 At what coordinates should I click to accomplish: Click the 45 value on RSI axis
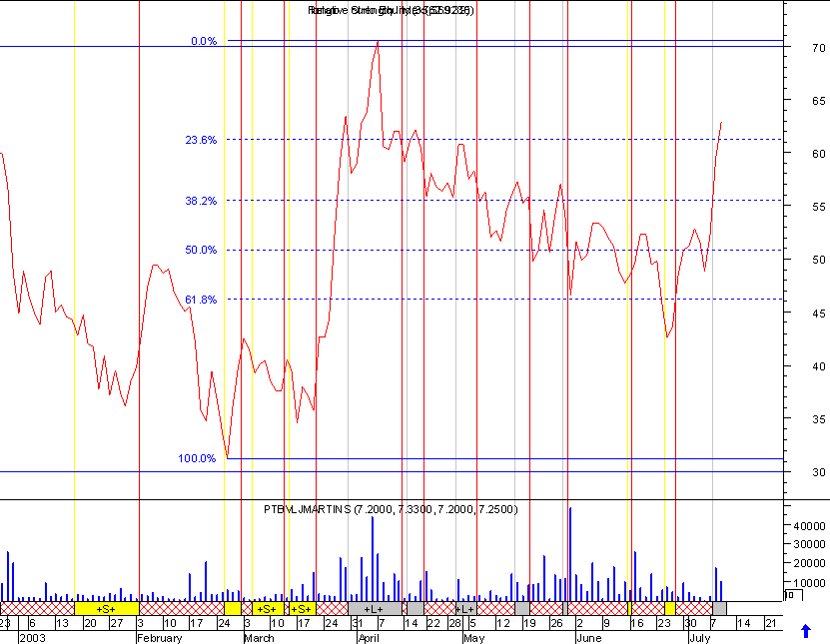pos(818,314)
